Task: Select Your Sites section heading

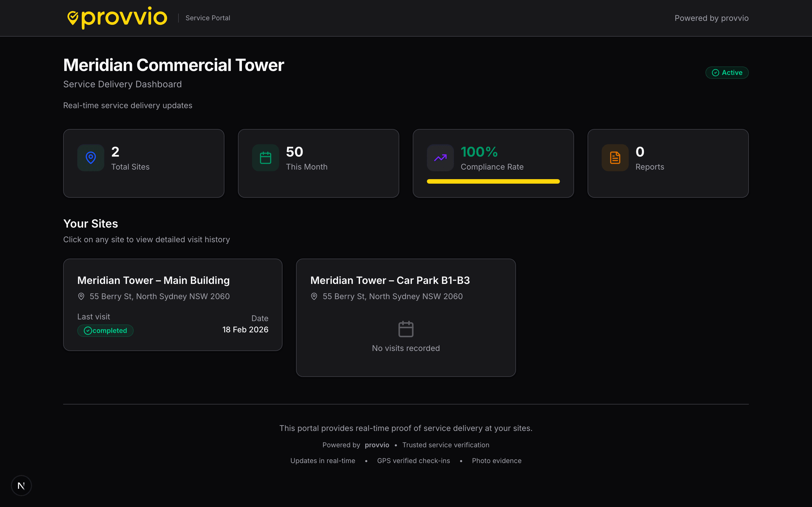Action: (x=90, y=223)
